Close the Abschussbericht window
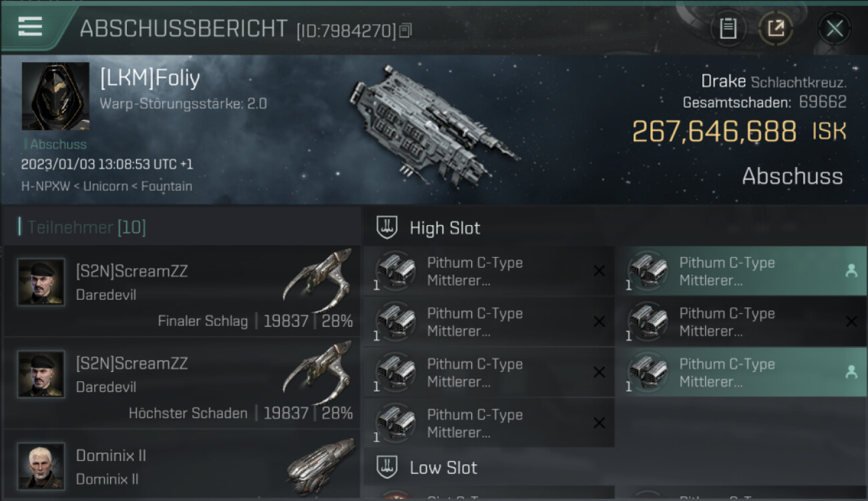 (835, 29)
